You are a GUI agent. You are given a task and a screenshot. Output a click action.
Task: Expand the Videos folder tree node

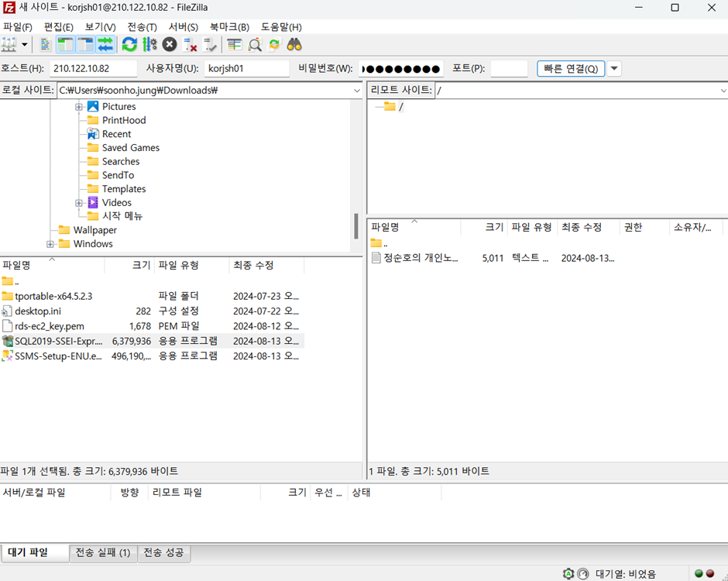[79, 203]
